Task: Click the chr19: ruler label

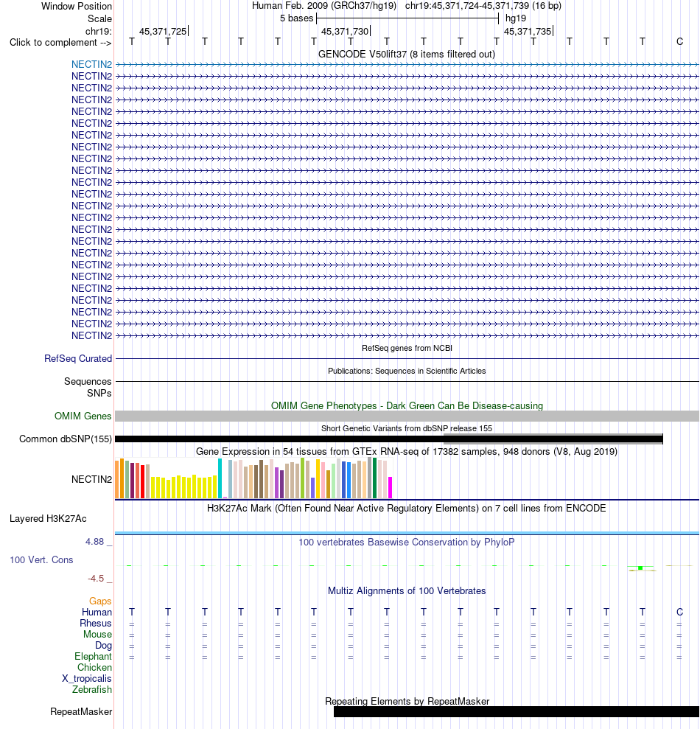Action: pos(98,31)
